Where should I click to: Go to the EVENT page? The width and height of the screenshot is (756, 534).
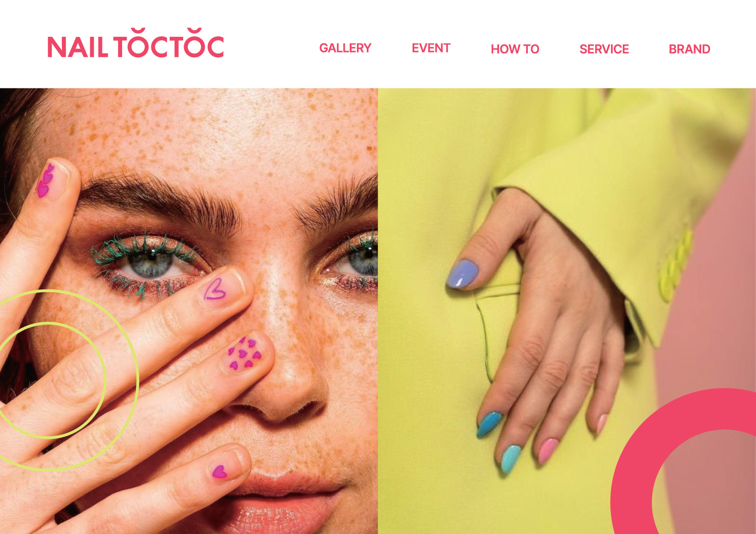431,48
